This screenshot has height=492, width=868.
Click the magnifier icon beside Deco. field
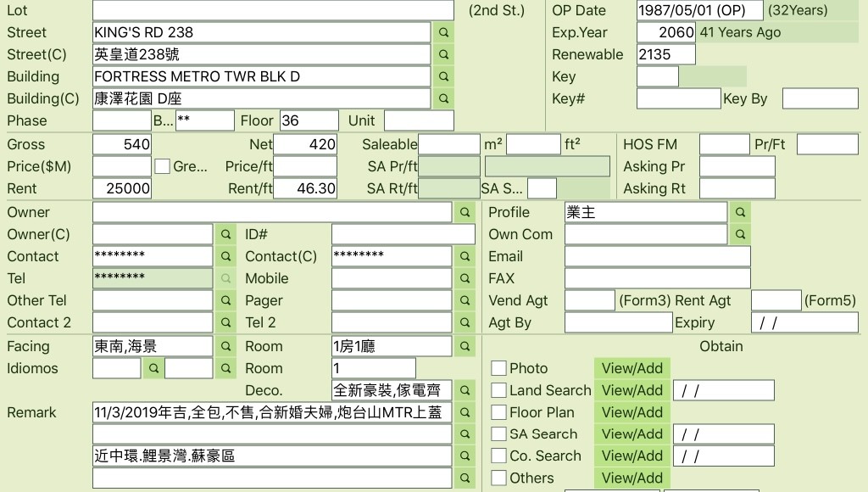[x=465, y=390]
